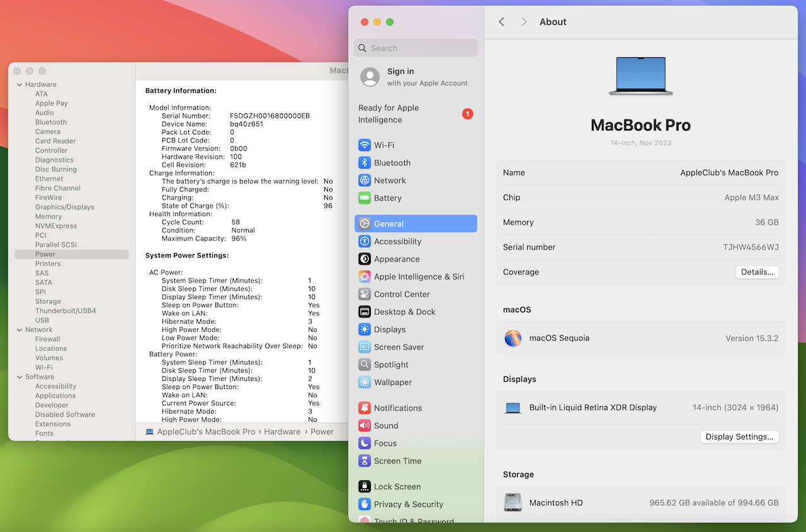The height and width of the screenshot is (532, 806).
Task: Click the Chip value Apple M3 Max
Action: click(751, 198)
